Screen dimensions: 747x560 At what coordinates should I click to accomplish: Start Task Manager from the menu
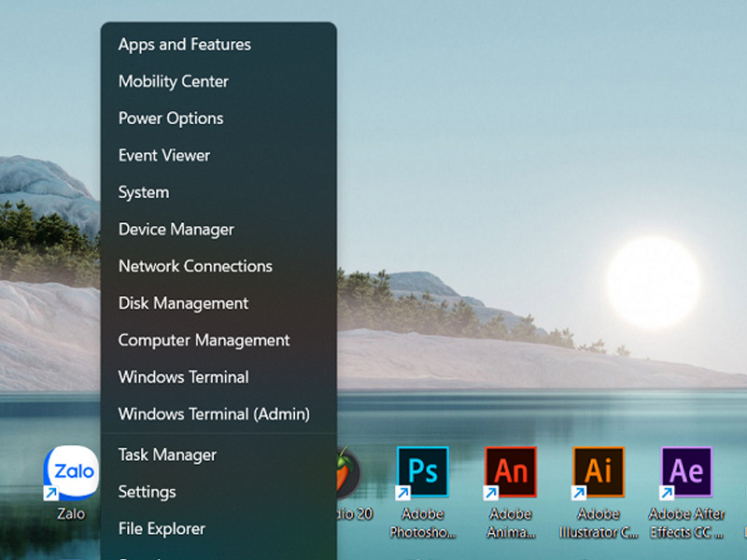[167, 455]
